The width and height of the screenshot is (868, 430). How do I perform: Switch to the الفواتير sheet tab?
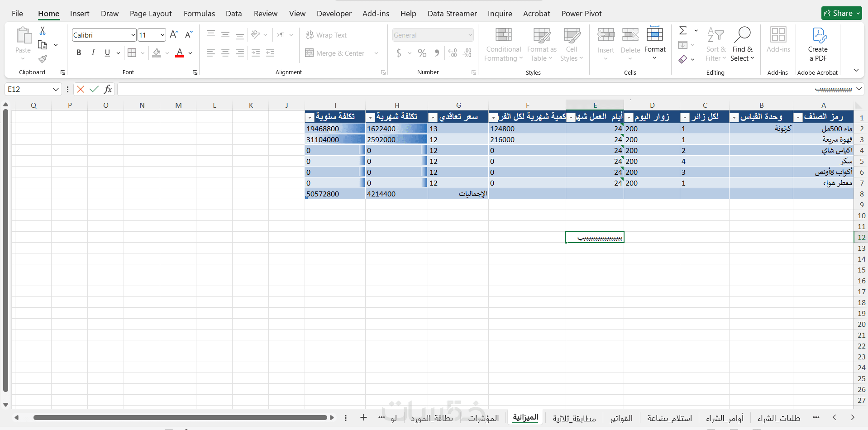tap(621, 418)
